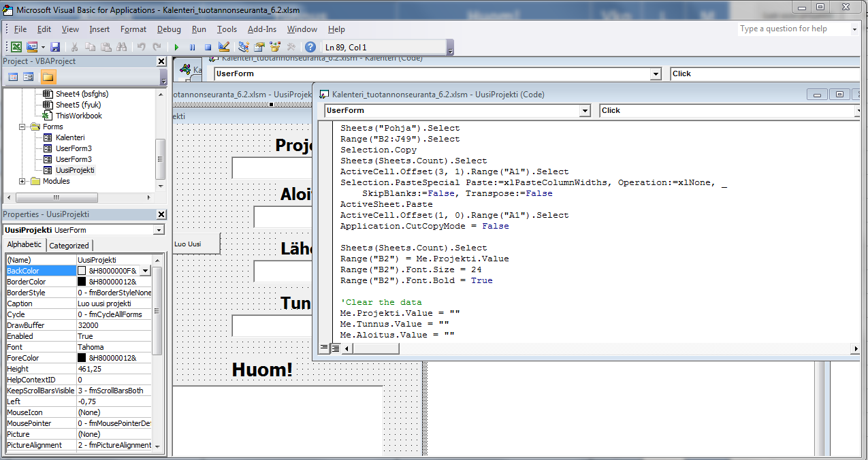Open the File menu
This screenshot has height=460, width=868.
click(x=20, y=29)
